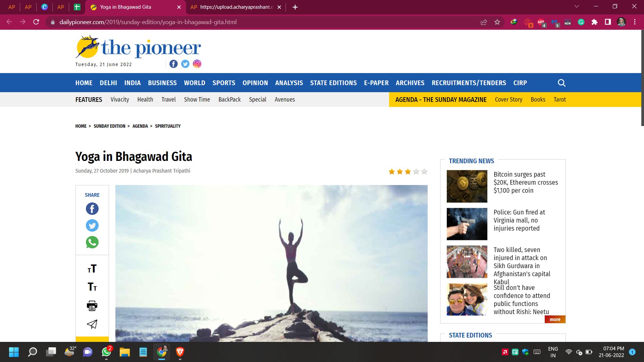Image resolution: width=644 pixels, height=362 pixels.
Task: Open Chrome three-dot menu
Action: 635,22
